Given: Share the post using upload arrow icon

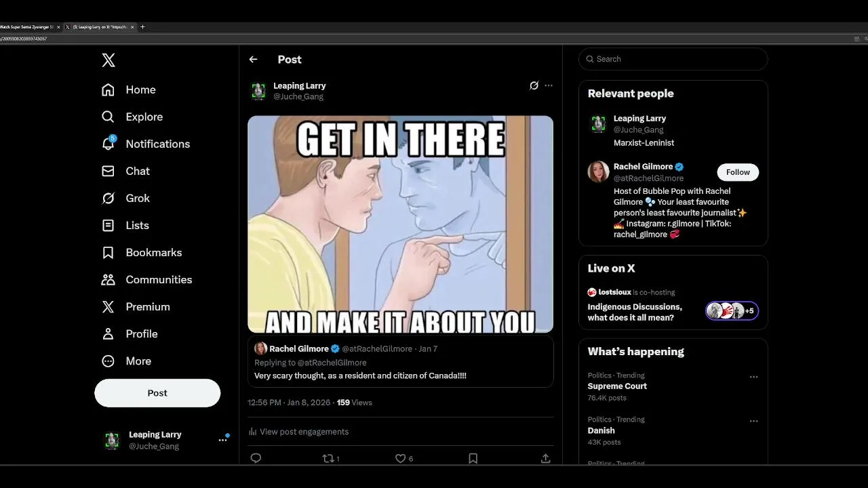Looking at the screenshot, I should [x=545, y=458].
